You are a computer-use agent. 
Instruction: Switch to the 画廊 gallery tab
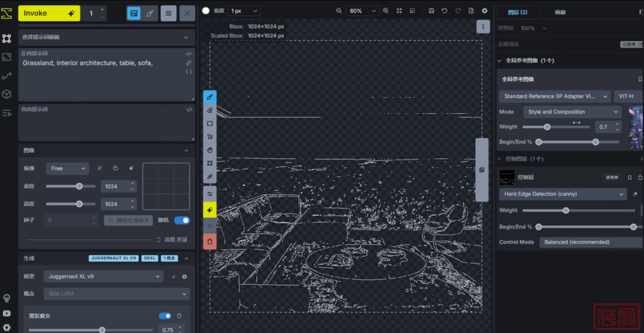tap(560, 12)
